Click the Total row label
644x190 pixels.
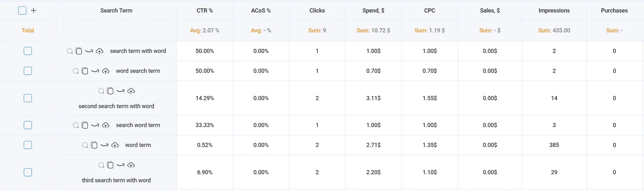point(28,30)
